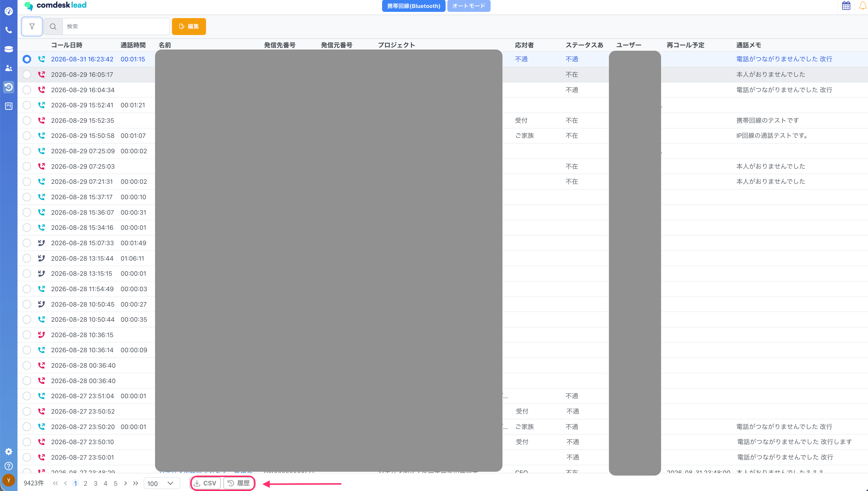Click ご家族 in 2026-08-29 15:50:58 row
The width and height of the screenshot is (868, 491).
coord(524,135)
